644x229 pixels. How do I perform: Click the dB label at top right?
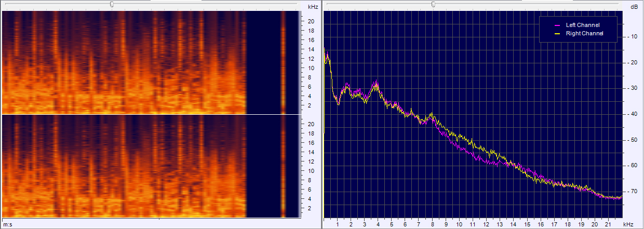pos(634,7)
